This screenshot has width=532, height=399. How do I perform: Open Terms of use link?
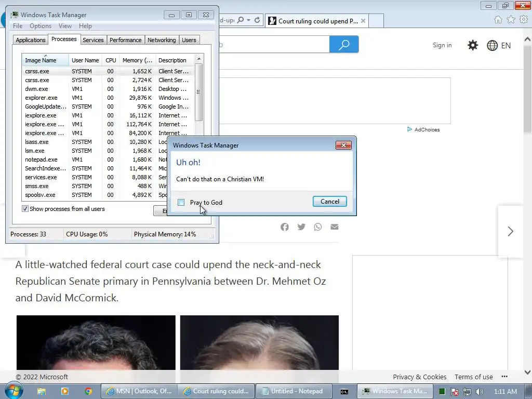point(473,377)
